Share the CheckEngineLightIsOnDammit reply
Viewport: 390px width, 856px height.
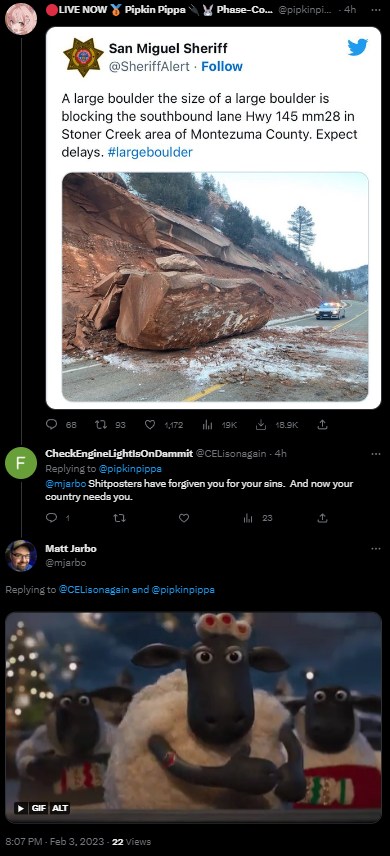(322, 518)
